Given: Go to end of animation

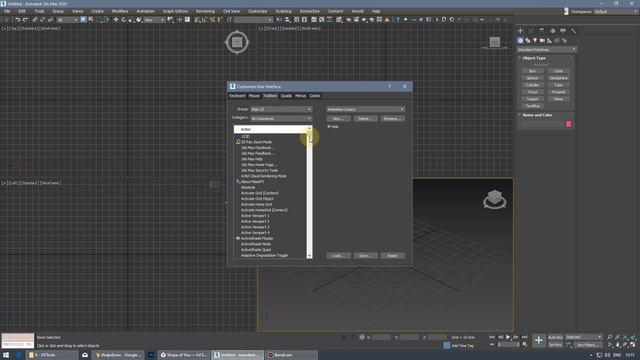Looking at the screenshot, I should coord(524,337).
